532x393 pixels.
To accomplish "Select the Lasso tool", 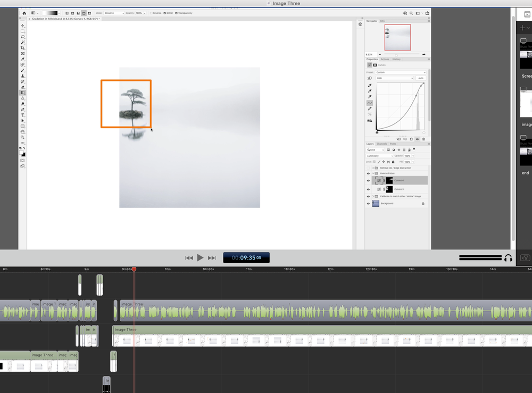I will tap(23, 37).
